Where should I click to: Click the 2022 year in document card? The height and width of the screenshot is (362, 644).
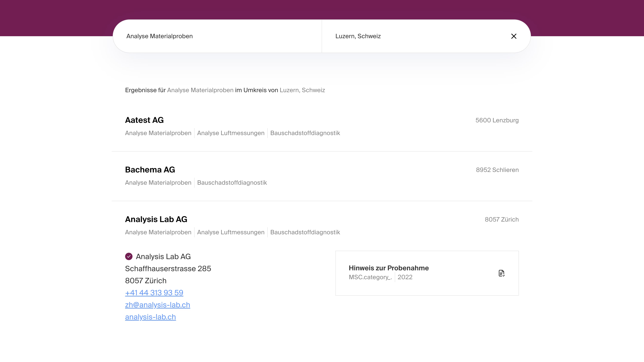[x=405, y=277]
